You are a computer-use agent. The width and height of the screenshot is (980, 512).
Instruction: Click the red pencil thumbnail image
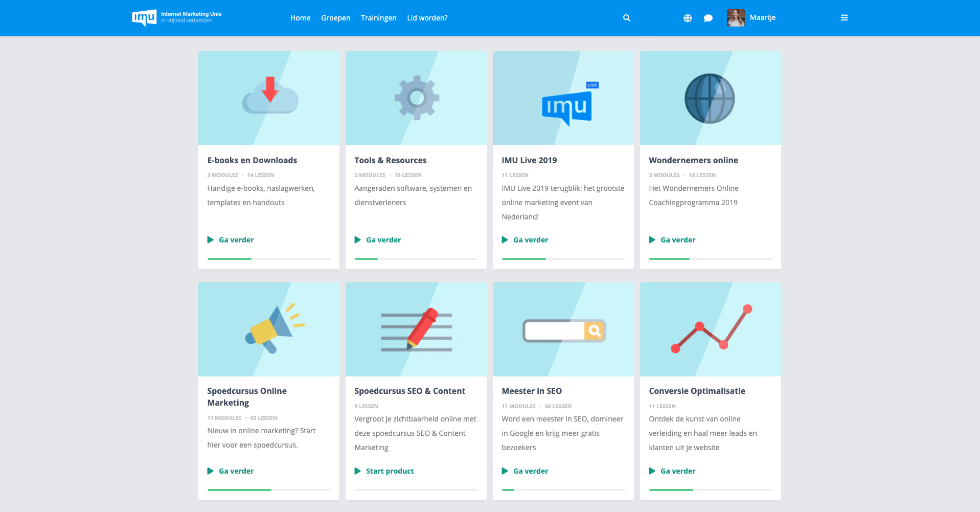[x=416, y=329]
